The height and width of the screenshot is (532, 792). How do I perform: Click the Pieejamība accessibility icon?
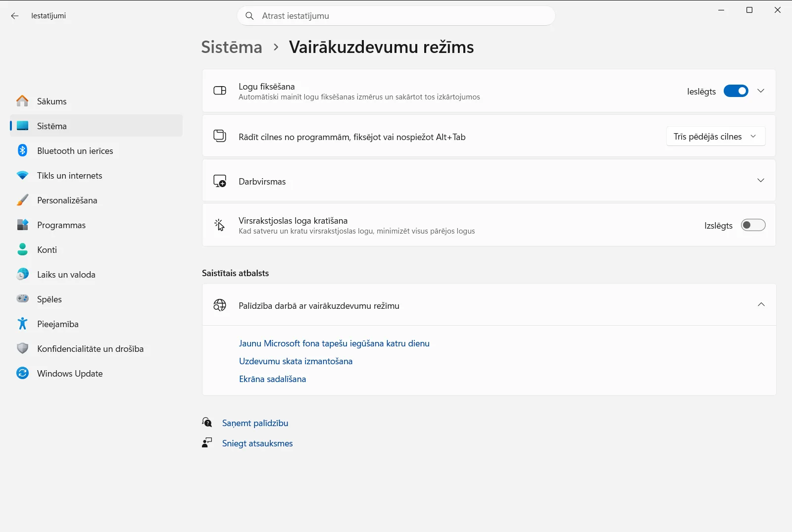coord(22,324)
